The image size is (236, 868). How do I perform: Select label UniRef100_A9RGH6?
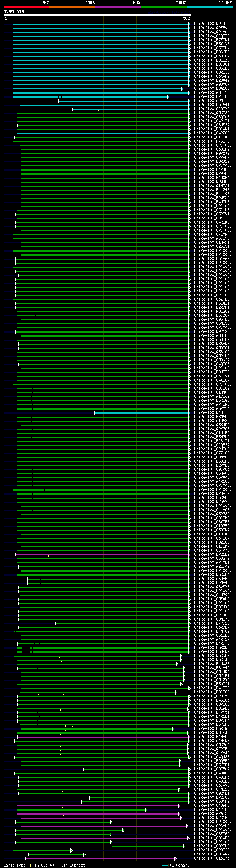tap(212, 846)
